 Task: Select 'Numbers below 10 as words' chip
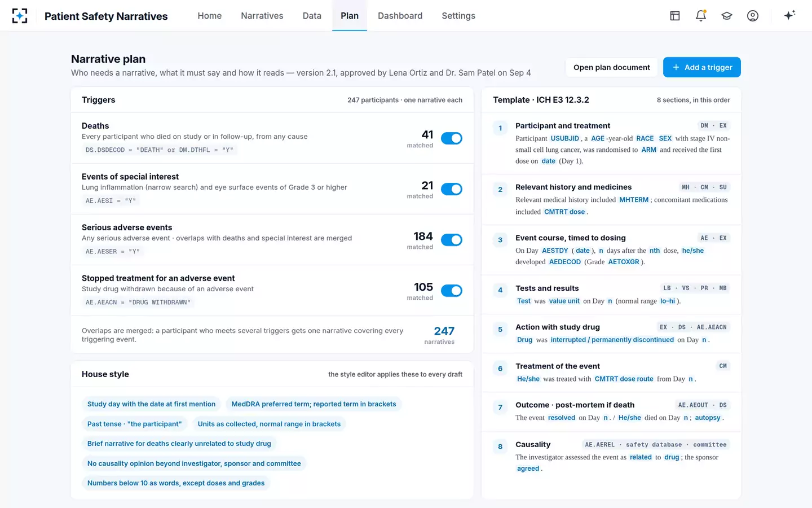[176, 483]
